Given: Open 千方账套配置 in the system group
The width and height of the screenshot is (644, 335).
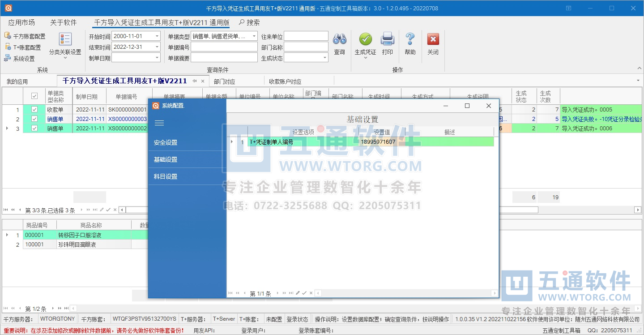Looking at the screenshot, I should click(26, 36).
